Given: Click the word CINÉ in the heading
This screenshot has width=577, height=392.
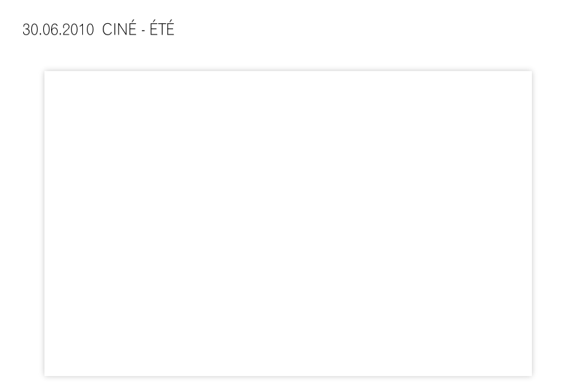Looking at the screenshot, I should click(x=119, y=29).
